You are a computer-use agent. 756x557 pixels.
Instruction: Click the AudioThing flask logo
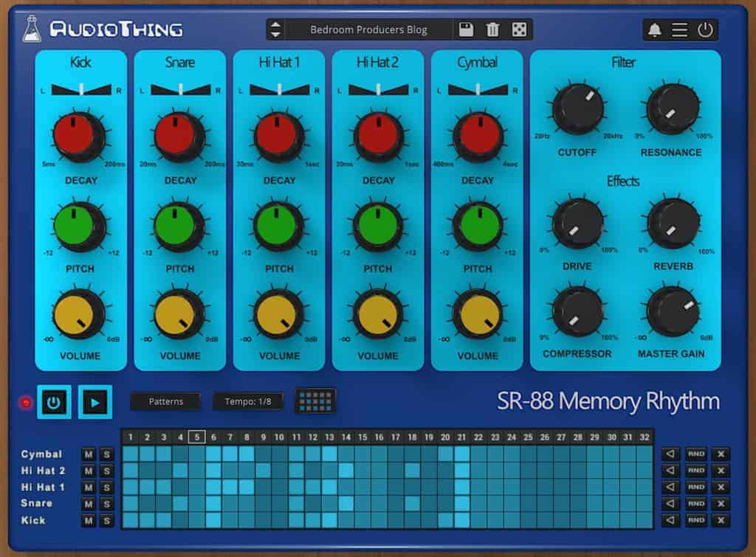coord(31,28)
